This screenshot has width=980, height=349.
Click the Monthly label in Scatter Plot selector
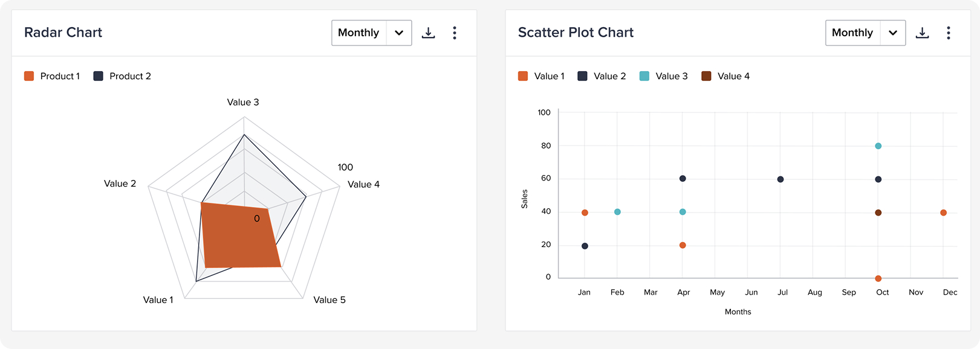852,33
